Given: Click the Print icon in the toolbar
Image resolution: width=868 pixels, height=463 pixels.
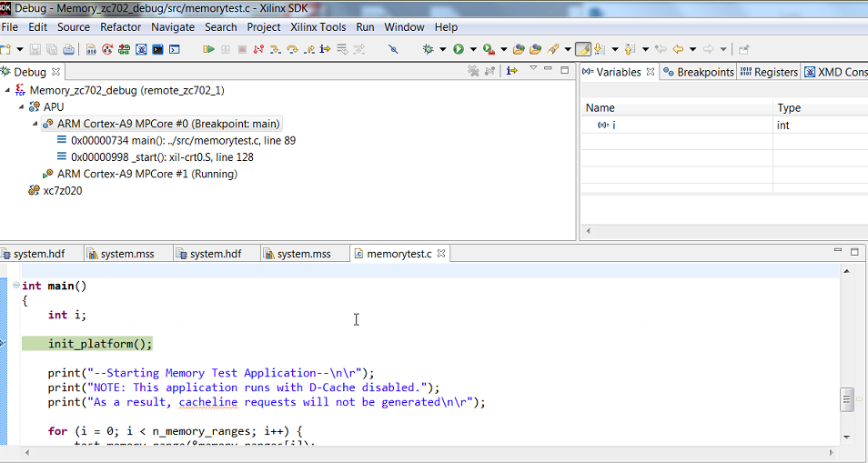Looking at the screenshot, I should [68, 49].
